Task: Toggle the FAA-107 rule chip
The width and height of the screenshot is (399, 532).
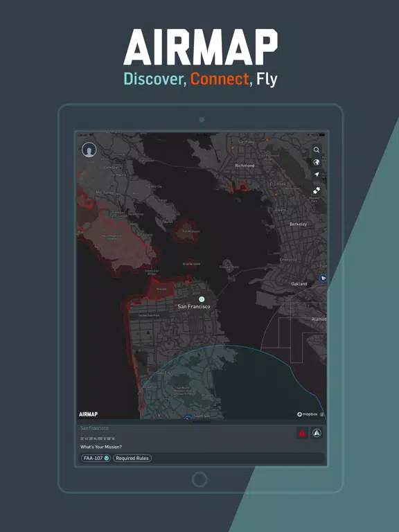Action: [x=96, y=458]
